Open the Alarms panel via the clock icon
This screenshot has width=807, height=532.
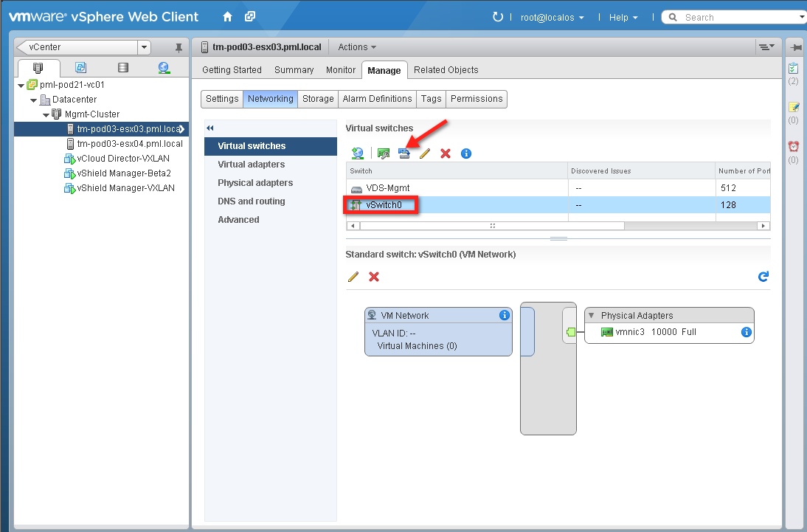pos(794,145)
